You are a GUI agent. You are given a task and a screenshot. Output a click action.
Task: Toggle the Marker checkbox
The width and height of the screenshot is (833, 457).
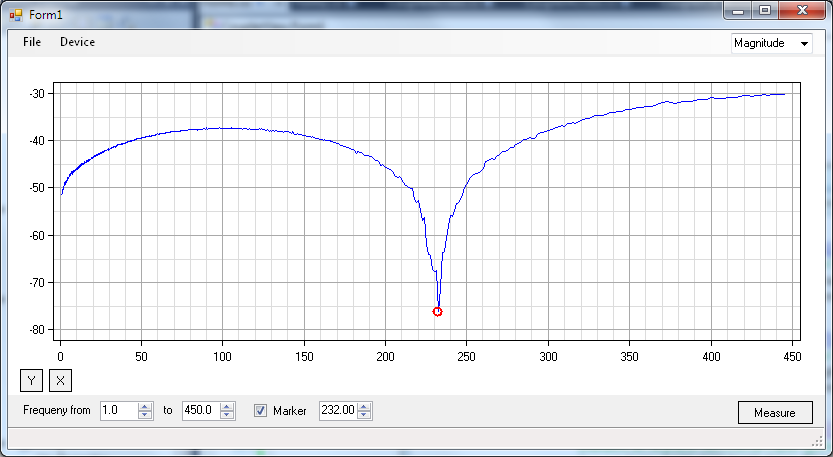pyautogui.click(x=260, y=410)
